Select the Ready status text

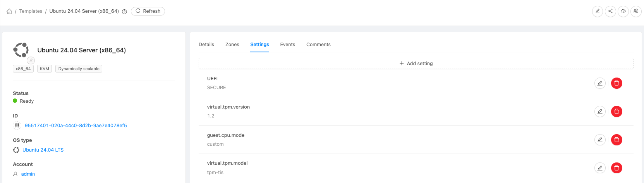[x=27, y=101]
